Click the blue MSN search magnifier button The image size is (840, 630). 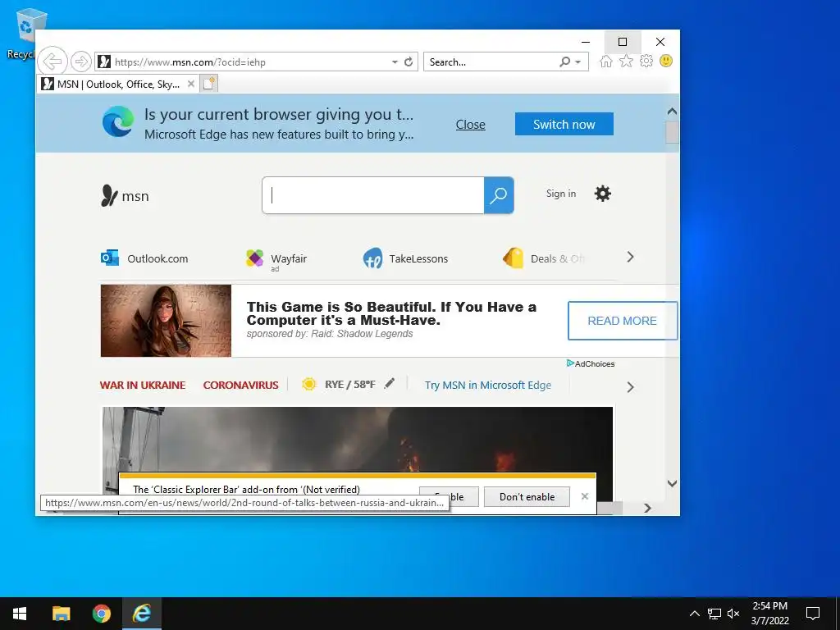499,195
